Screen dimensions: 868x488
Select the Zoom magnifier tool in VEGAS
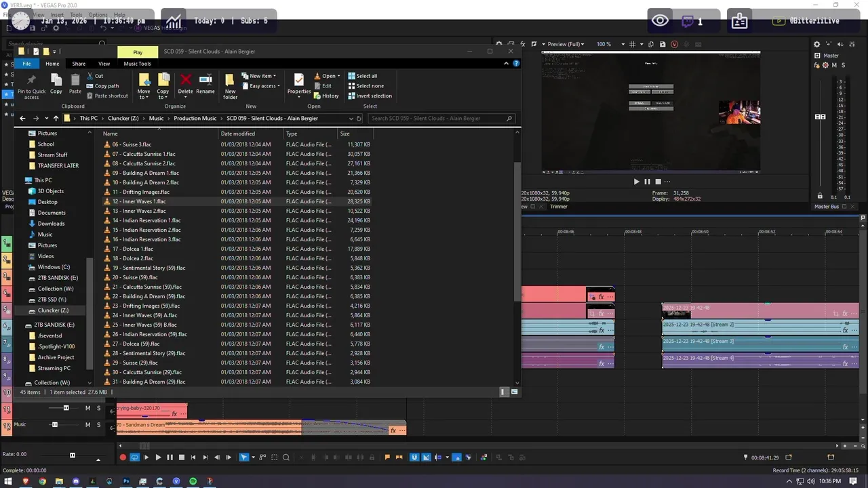286,457
